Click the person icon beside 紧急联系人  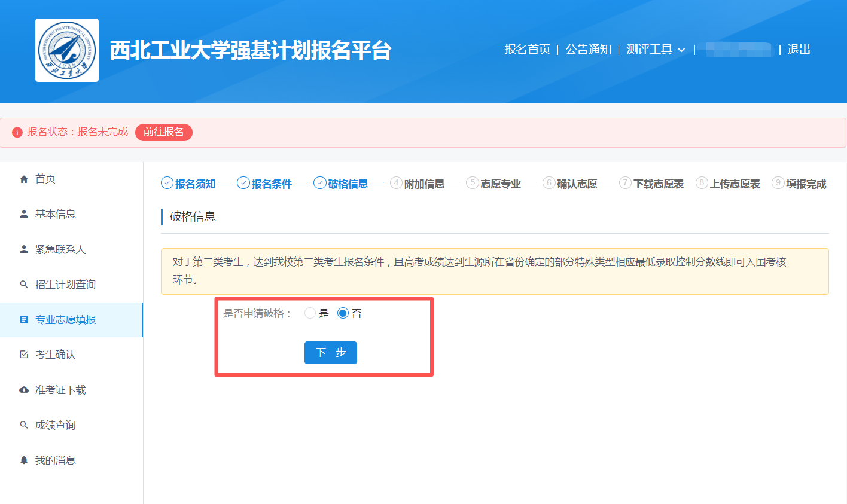[x=24, y=249]
